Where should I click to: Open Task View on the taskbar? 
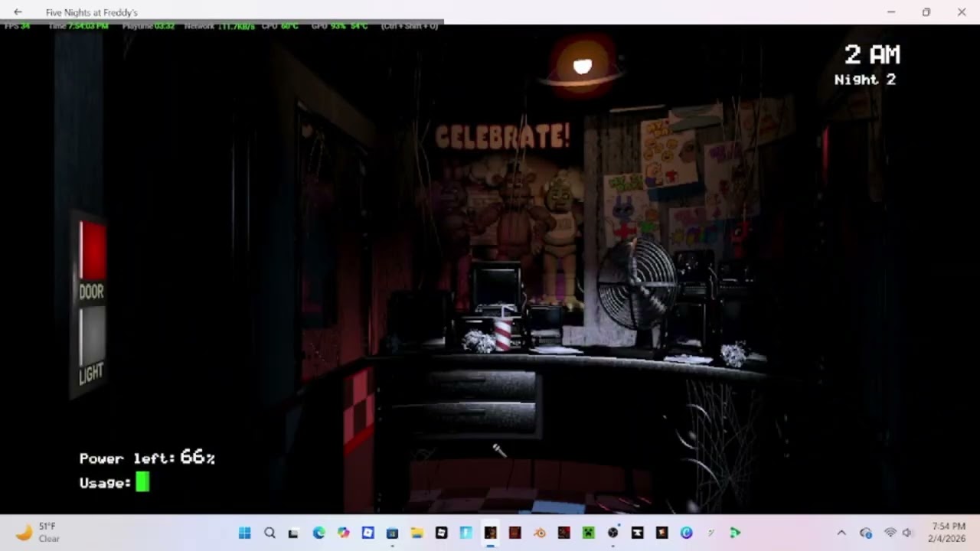click(x=293, y=533)
